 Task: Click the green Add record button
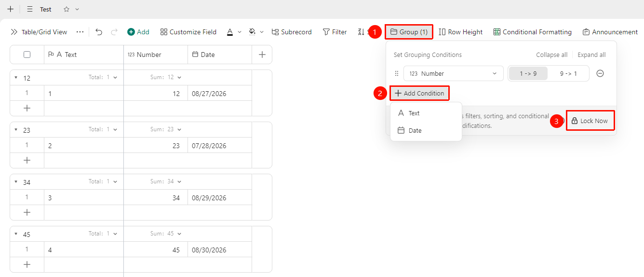138,32
